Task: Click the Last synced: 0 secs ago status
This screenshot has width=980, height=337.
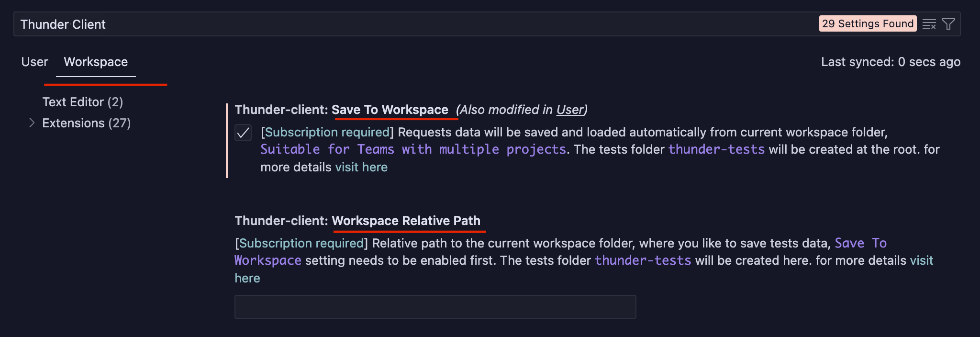Action: 891,62
